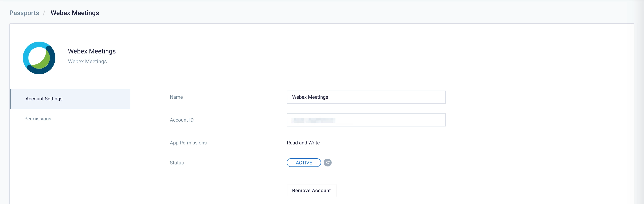Click the large Webex Meetings heading beside logo
644x204 pixels.
tap(92, 51)
